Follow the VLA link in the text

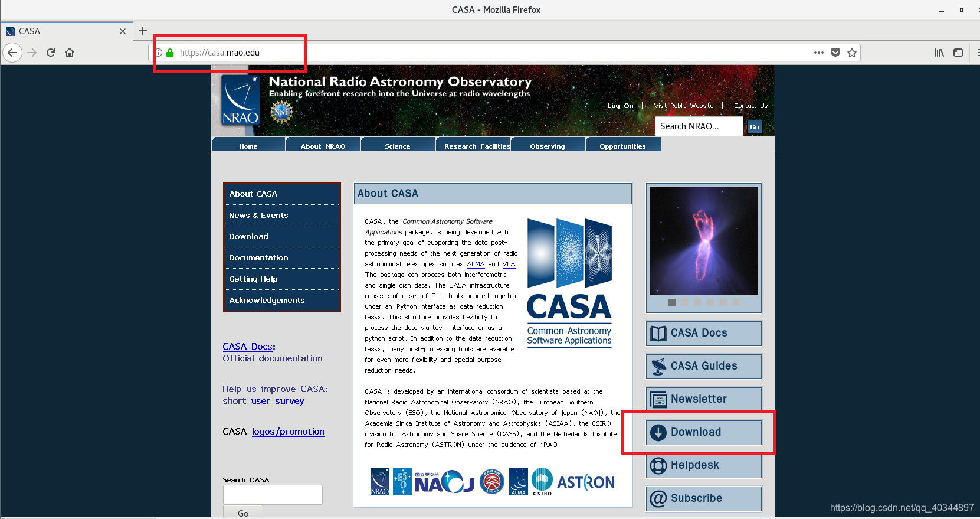pos(509,265)
